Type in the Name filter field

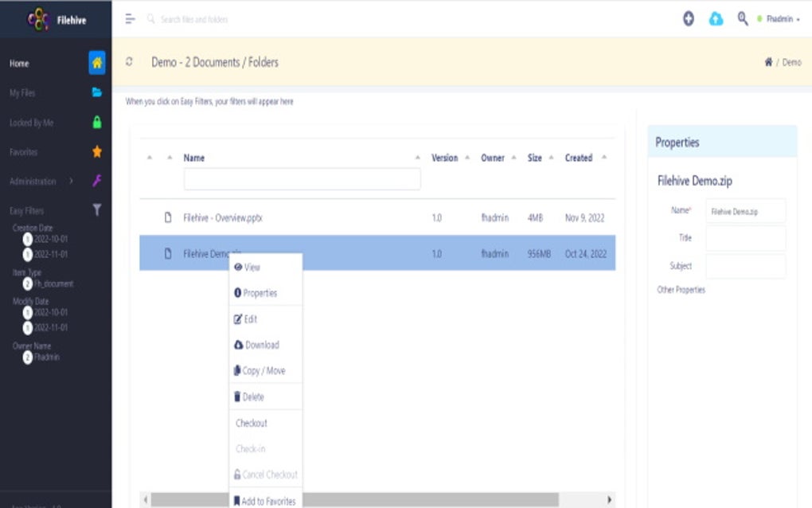pos(301,178)
